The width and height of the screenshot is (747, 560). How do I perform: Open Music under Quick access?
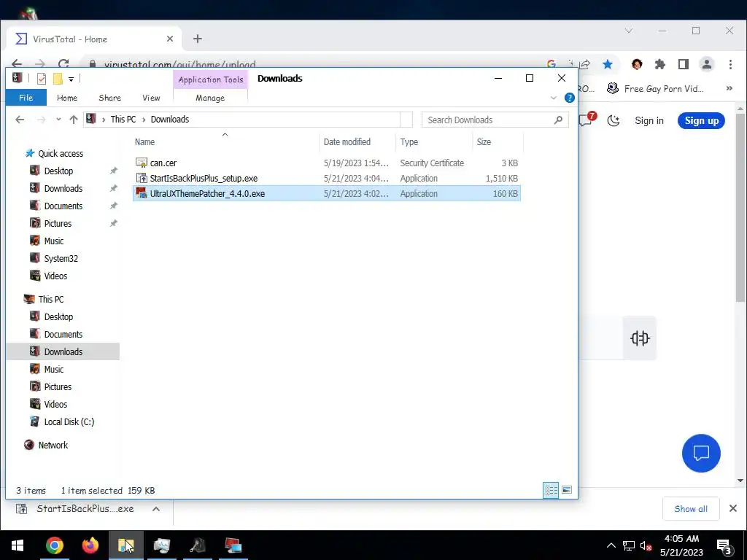point(54,241)
